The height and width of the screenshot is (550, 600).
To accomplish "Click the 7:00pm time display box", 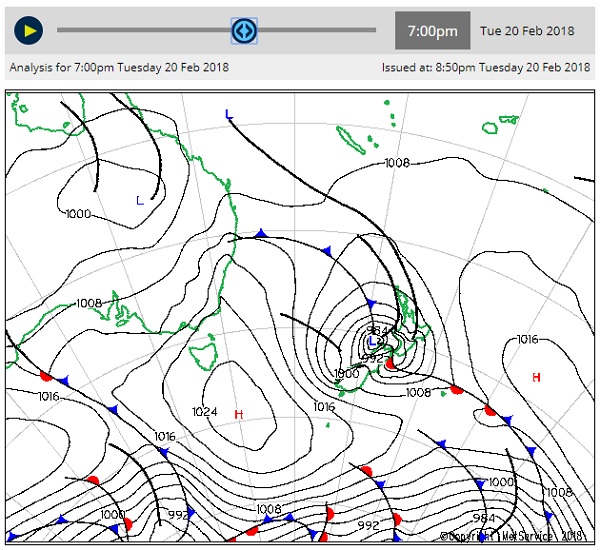I will (x=432, y=31).
